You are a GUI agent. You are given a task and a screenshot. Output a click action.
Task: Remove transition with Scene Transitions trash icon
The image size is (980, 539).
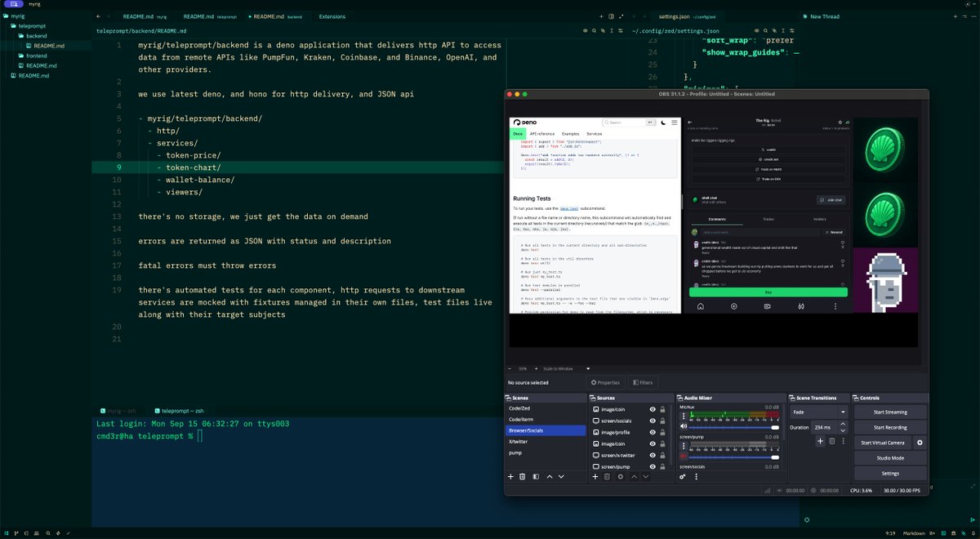832,441
